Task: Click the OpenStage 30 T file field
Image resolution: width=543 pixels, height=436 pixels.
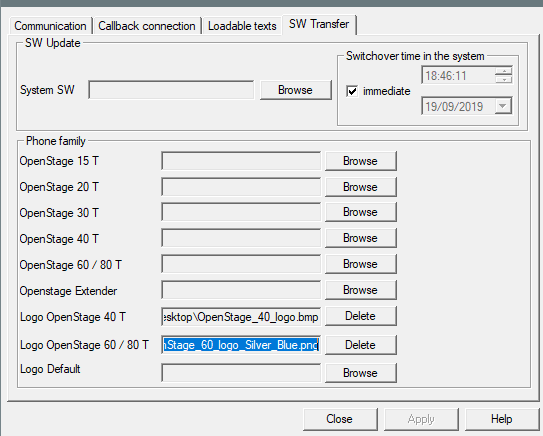Action: tap(241, 212)
